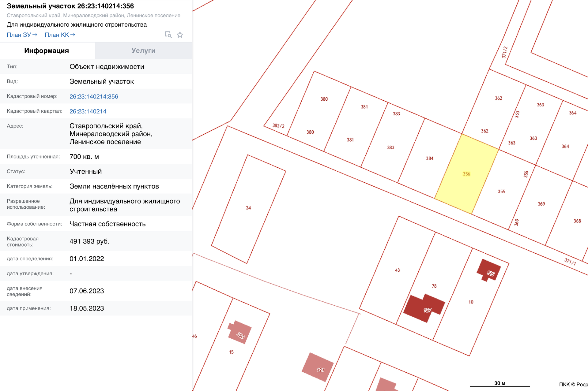The width and height of the screenshot is (588, 391).
Task: Open the cadastral number 26:23:140214:356 link
Action: [94, 97]
